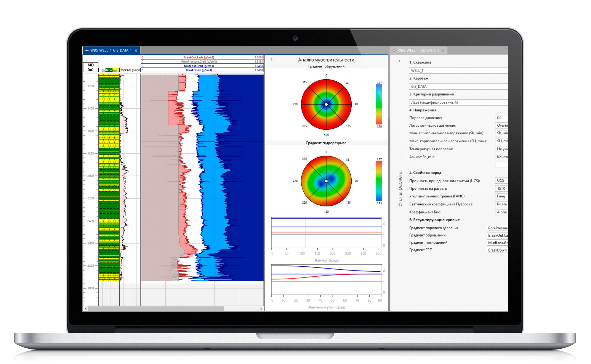Close the left WBS_WELL_1_GIS_DATA_1 tab

tap(136, 51)
